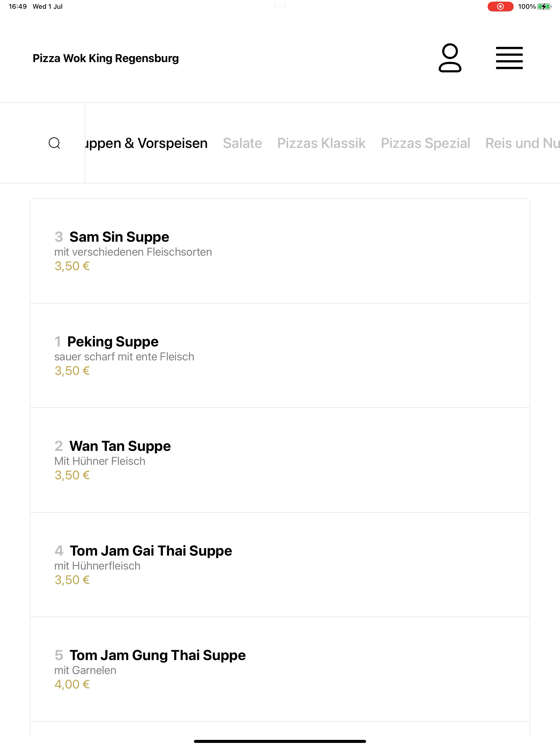The height and width of the screenshot is (747, 560).
Task: Tap the multitasking three-dots indicator
Action: [280, 6]
